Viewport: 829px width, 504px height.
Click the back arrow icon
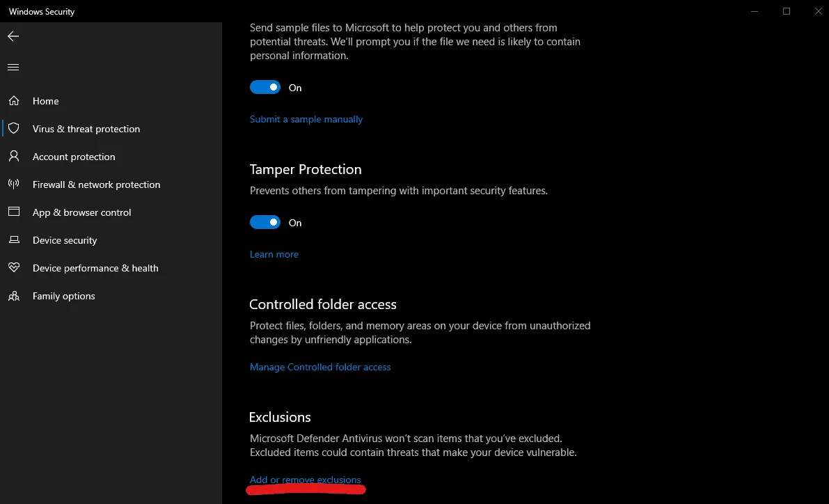pyautogui.click(x=13, y=36)
